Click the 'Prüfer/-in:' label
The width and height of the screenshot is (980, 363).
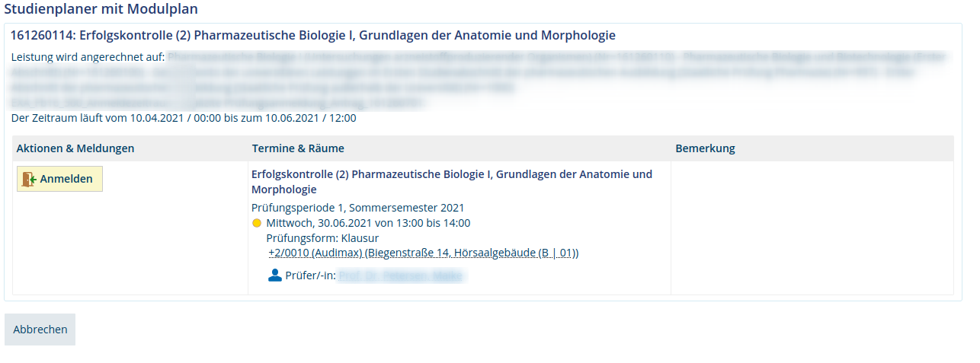[x=310, y=275]
